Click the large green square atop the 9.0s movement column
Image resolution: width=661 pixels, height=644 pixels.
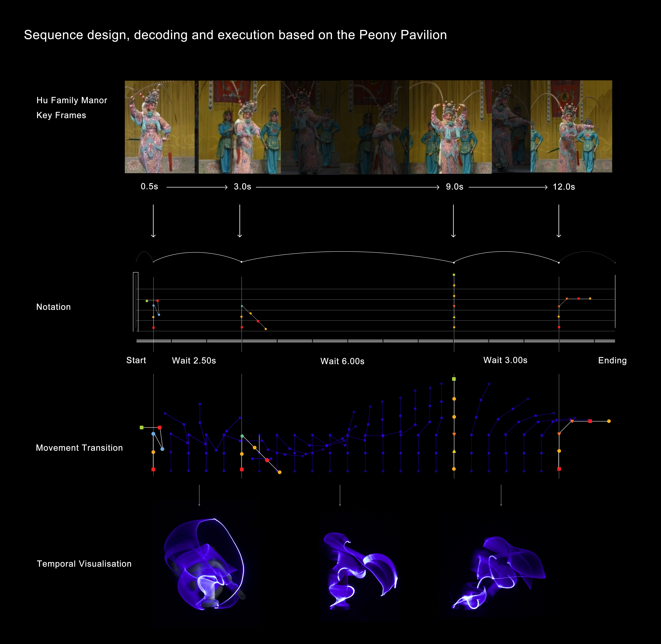(454, 379)
